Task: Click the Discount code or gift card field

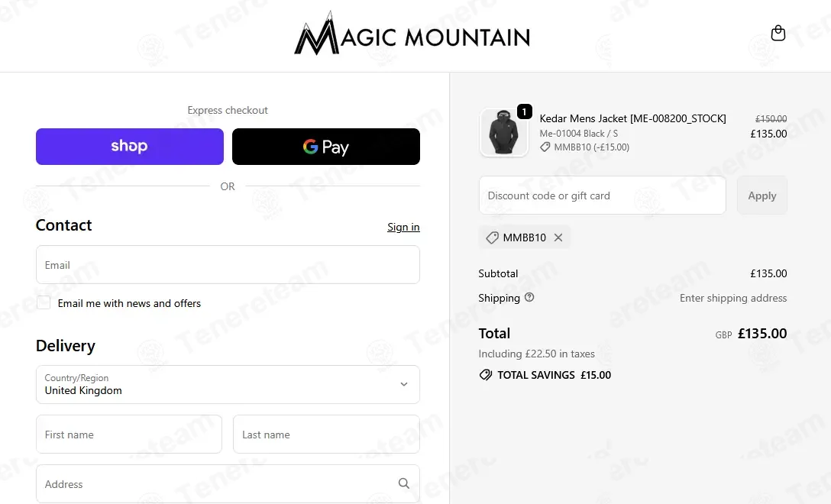Action: [x=602, y=195]
